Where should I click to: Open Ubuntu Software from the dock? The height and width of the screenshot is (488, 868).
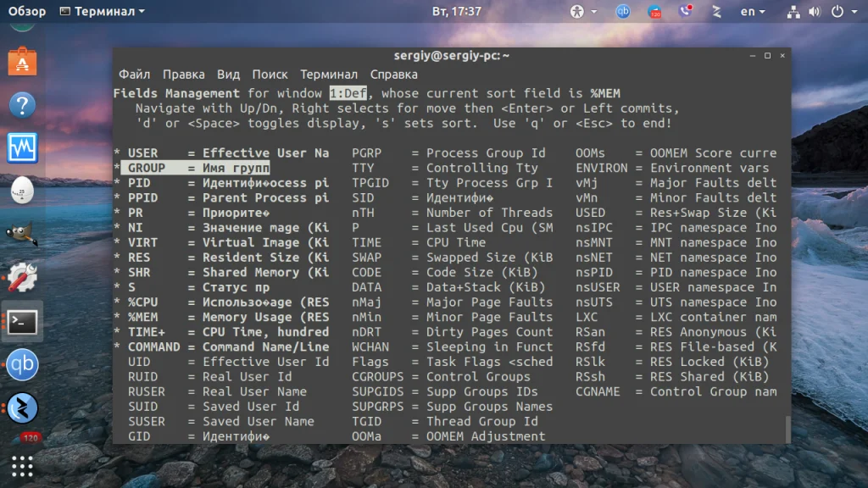pos(22,61)
